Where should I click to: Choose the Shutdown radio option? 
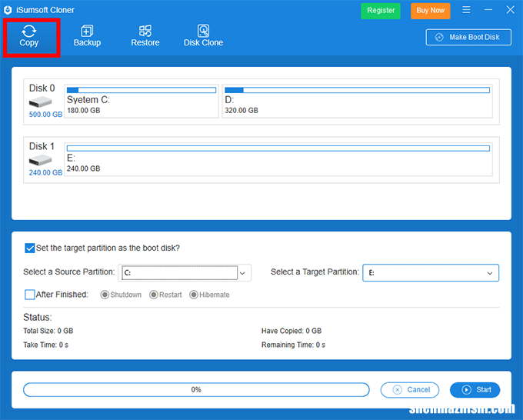[x=105, y=295]
